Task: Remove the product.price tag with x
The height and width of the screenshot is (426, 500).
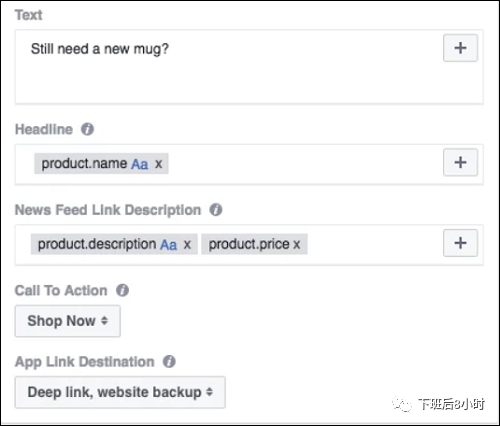Action: (297, 245)
